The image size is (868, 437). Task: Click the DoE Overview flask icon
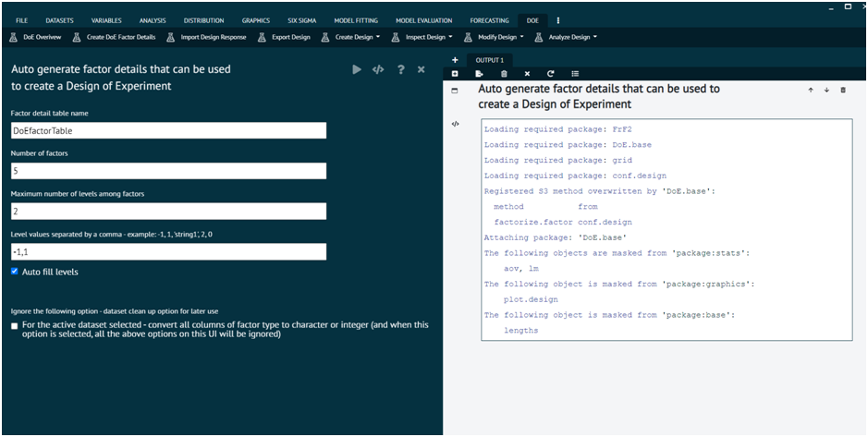tap(13, 38)
